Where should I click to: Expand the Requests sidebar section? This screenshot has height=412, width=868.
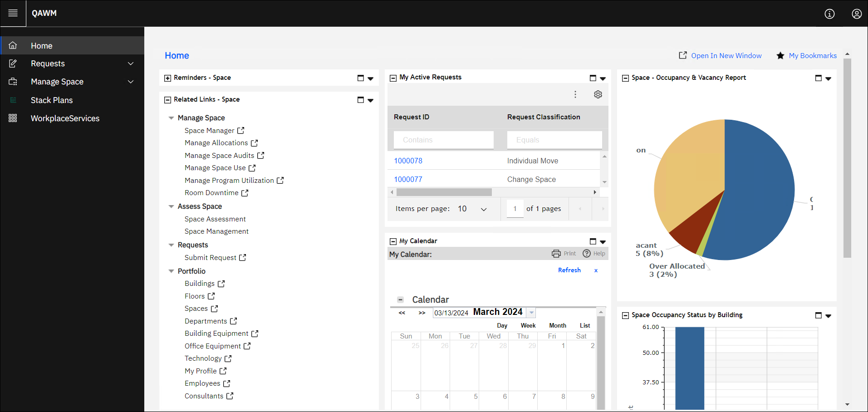tap(130, 64)
